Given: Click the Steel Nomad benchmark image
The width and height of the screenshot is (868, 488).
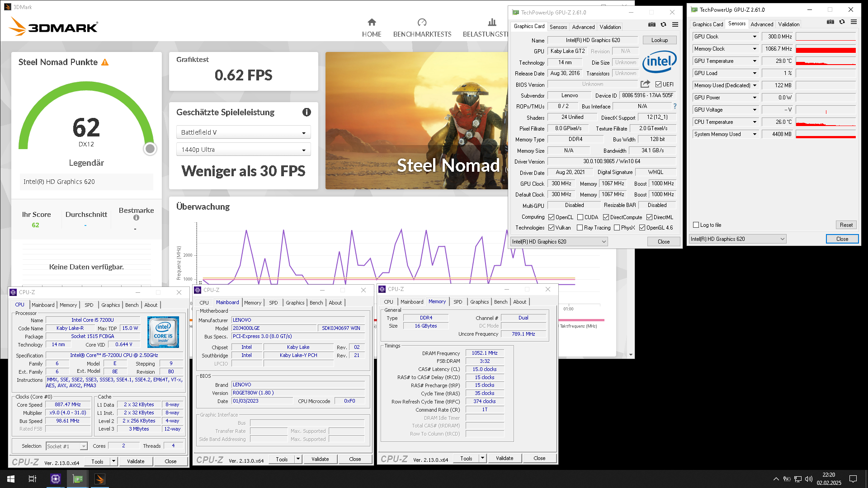Looking at the screenshot, I should coord(416,121).
